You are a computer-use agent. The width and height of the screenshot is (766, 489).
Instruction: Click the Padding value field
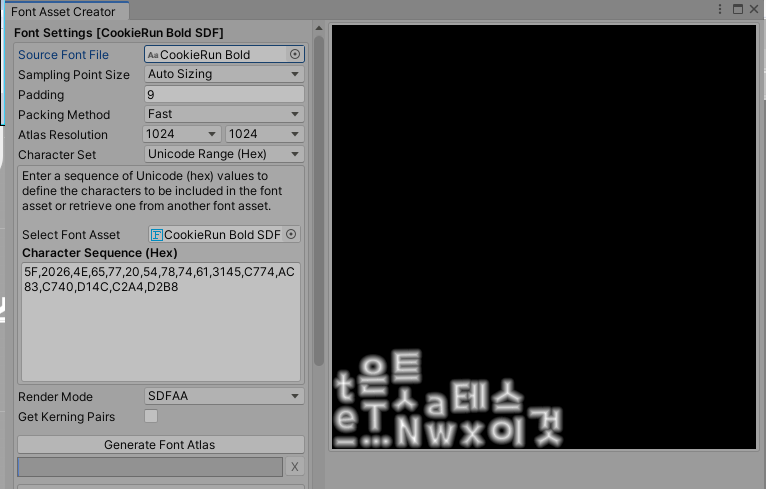(224, 94)
